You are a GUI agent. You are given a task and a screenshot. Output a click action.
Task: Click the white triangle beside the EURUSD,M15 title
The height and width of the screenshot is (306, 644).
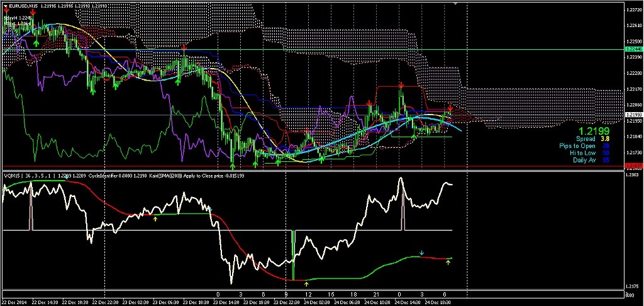click(5, 8)
